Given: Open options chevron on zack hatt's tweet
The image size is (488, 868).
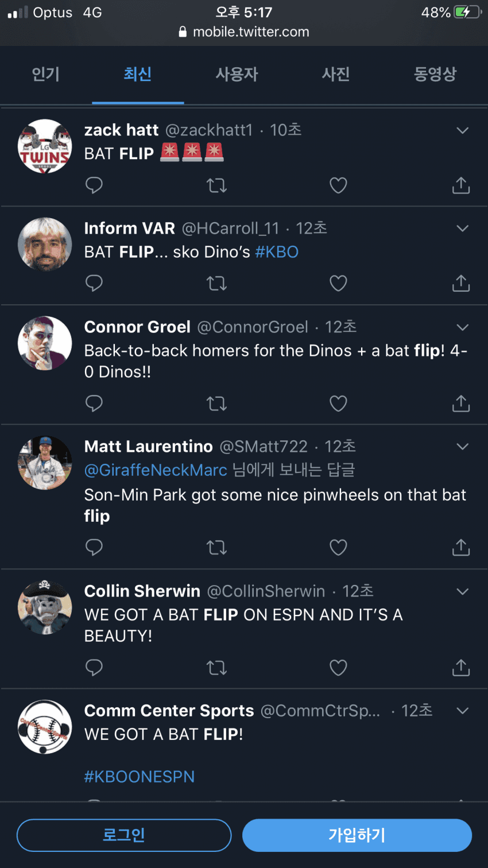Looking at the screenshot, I should 462,131.
